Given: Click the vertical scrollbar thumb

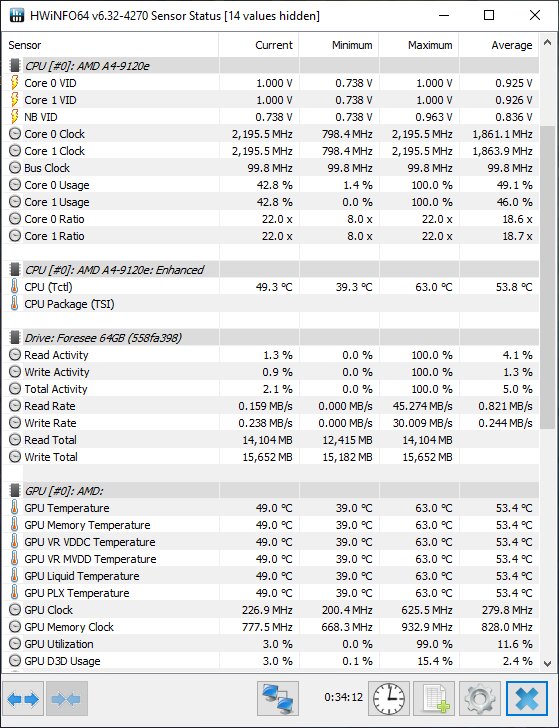Looking at the screenshot, I should coord(547,278).
